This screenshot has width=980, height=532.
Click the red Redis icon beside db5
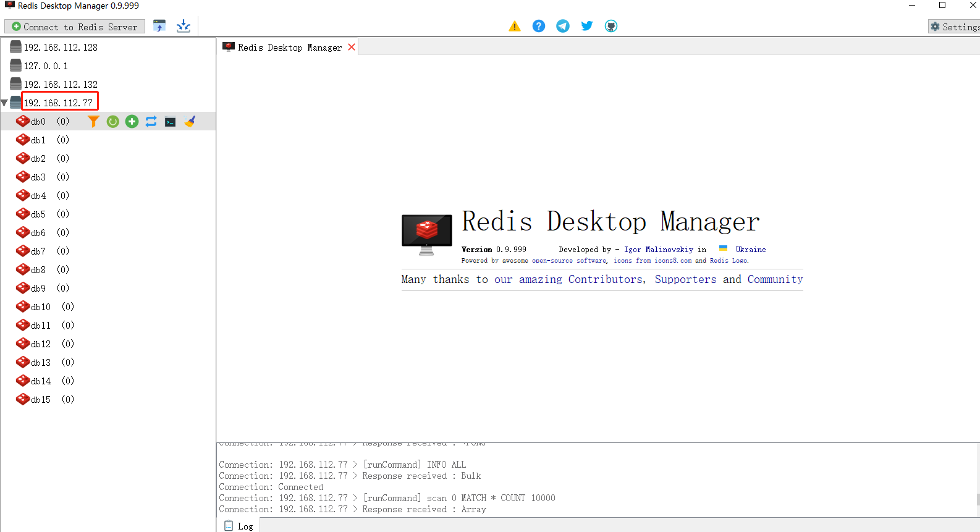pos(23,214)
